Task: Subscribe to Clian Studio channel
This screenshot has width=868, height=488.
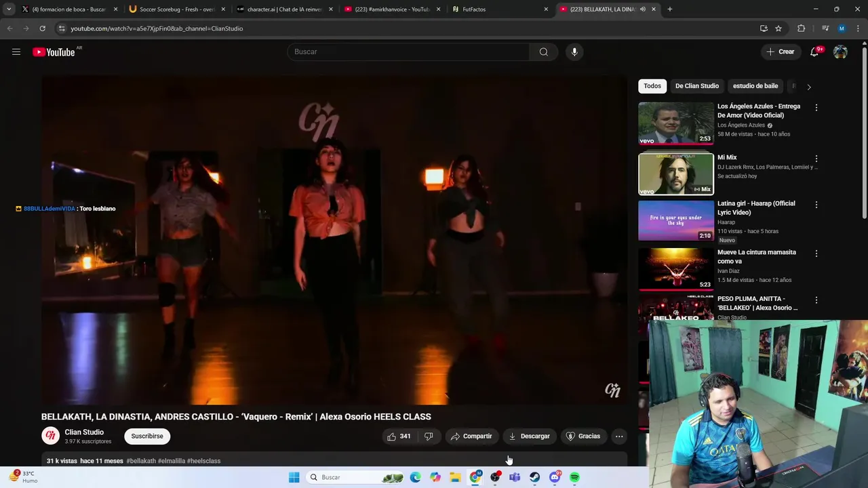Action: click(147, 436)
